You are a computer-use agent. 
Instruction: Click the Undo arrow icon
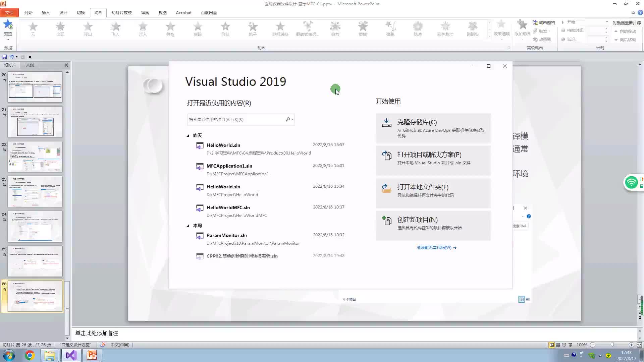tap(11, 57)
